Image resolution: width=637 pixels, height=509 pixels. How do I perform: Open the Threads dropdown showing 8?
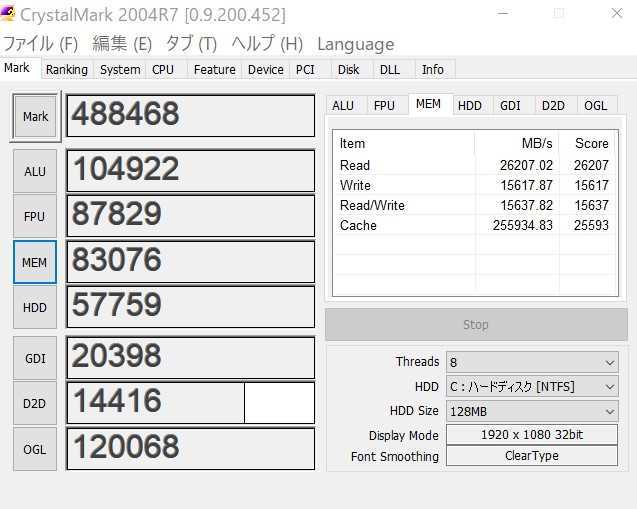[532, 362]
